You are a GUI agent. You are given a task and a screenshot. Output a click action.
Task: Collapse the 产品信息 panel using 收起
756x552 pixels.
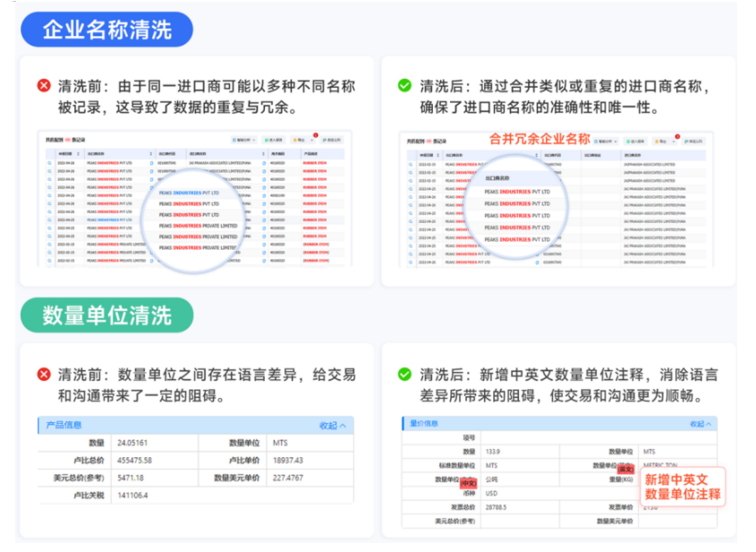[332, 426]
